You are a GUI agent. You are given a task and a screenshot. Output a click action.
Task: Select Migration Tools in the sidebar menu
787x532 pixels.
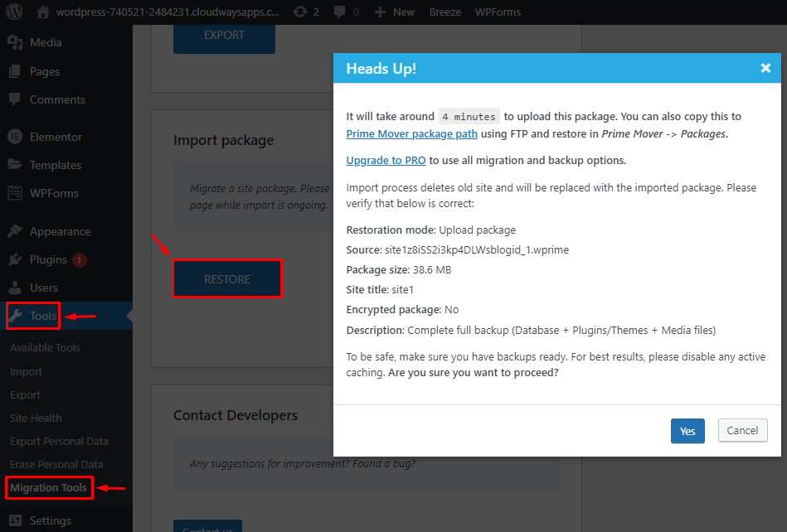pos(48,488)
